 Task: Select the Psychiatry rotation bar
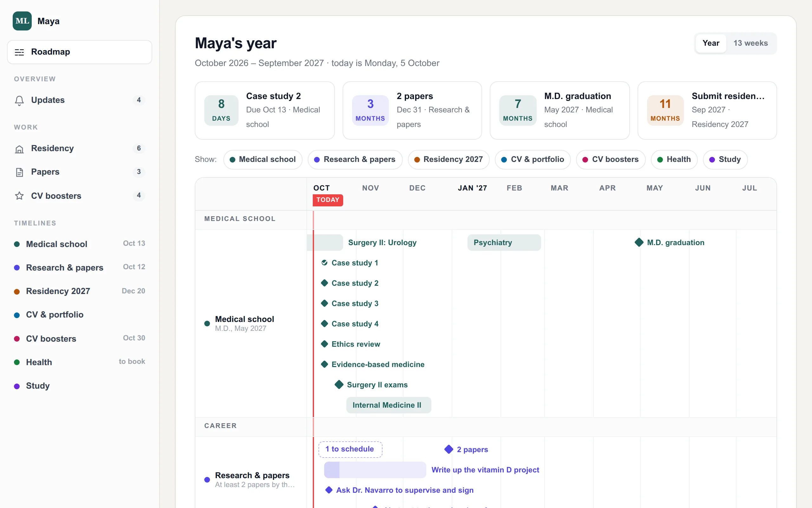(504, 243)
